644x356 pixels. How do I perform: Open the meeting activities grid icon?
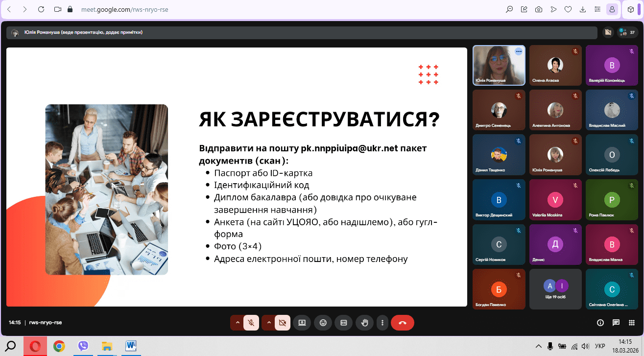click(632, 323)
